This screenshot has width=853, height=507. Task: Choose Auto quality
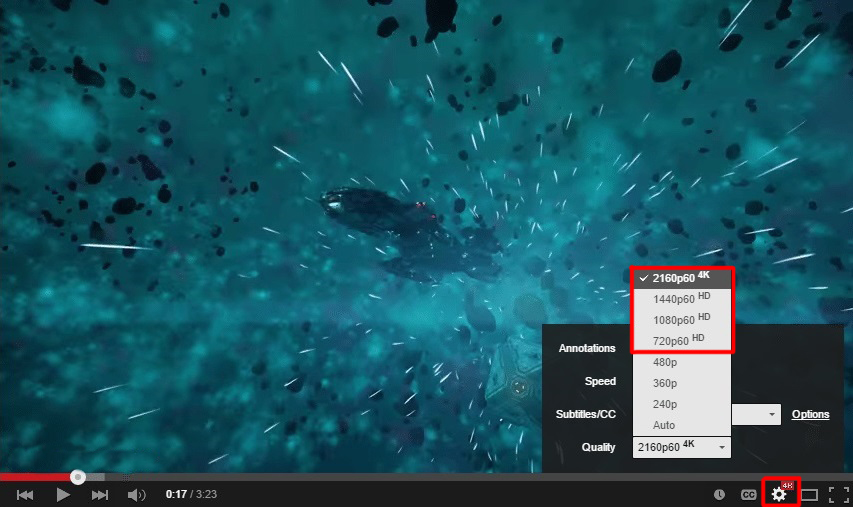[682, 425]
